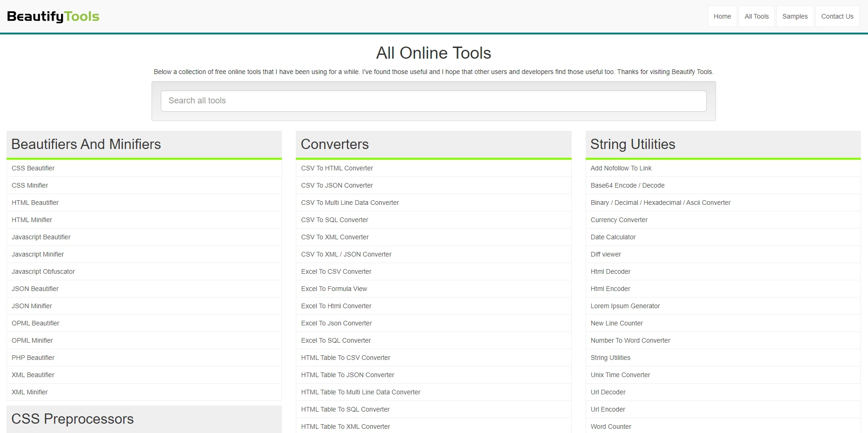The width and height of the screenshot is (868, 433).
Task: Click the BeautifyTools logo
Action: point(53,17)
